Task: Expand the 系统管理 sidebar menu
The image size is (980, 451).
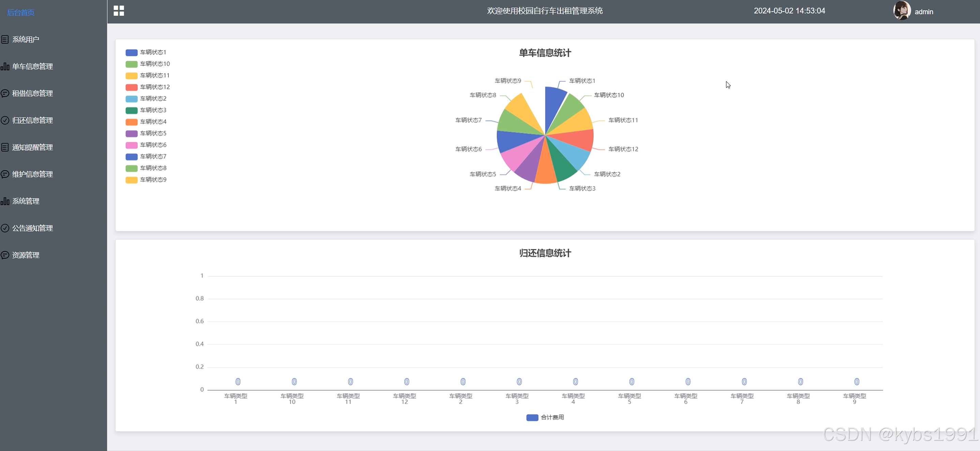Action: [x=26, y=201]
